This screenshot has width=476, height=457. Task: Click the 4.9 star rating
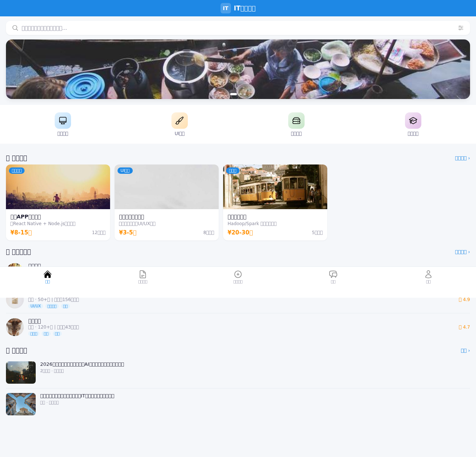(x=464, y=300)
